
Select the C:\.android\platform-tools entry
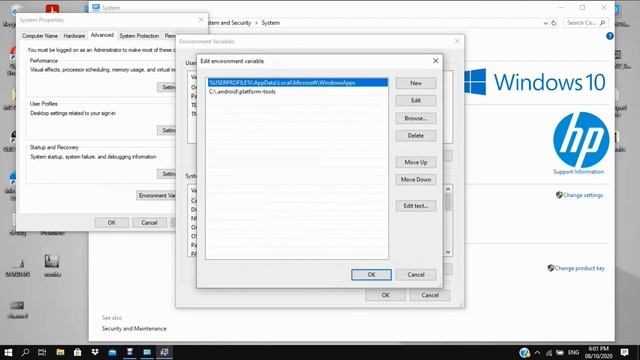298,92
